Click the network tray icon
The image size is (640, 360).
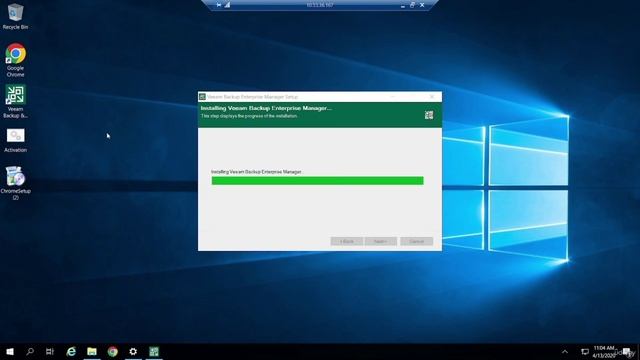click(x=585, y=351)
